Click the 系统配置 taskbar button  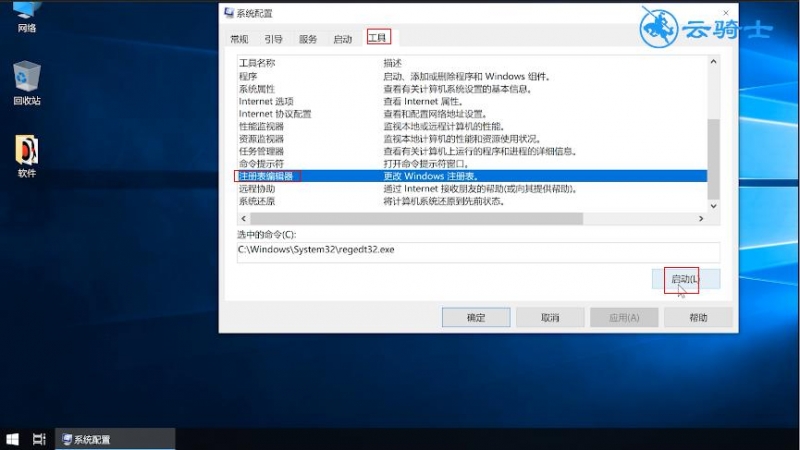click(115, 439)
